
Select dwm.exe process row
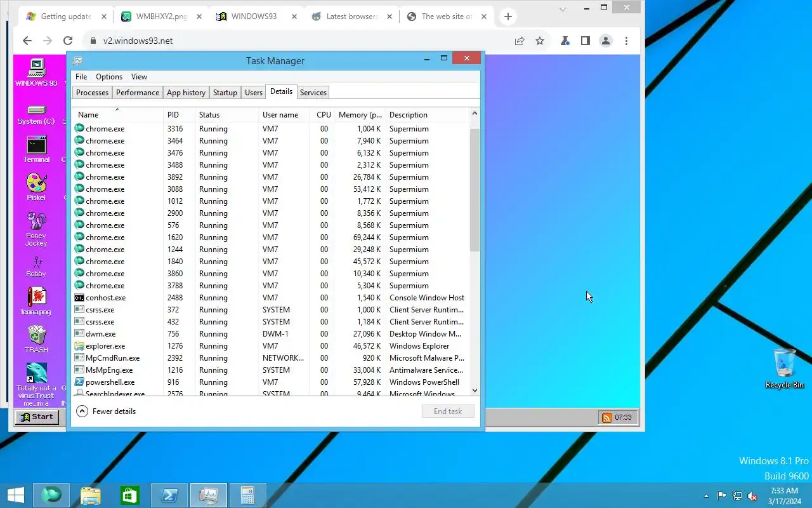[x=271, y=334]
